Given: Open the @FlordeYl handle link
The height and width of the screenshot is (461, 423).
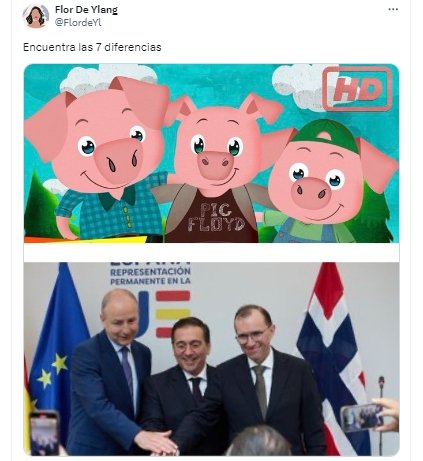Looking at the screenshot, I should point(78,23).
